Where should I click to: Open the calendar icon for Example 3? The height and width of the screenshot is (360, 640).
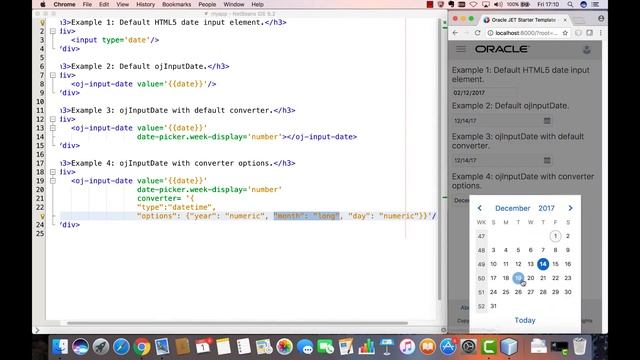tap(547, 160)
